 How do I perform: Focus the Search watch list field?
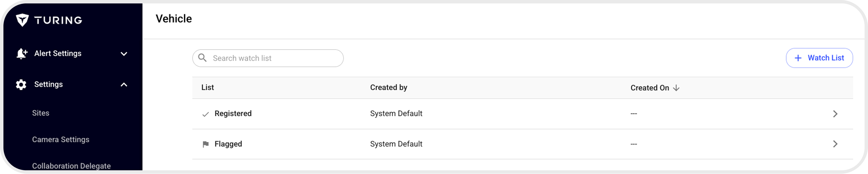click(x=273, y=58)
